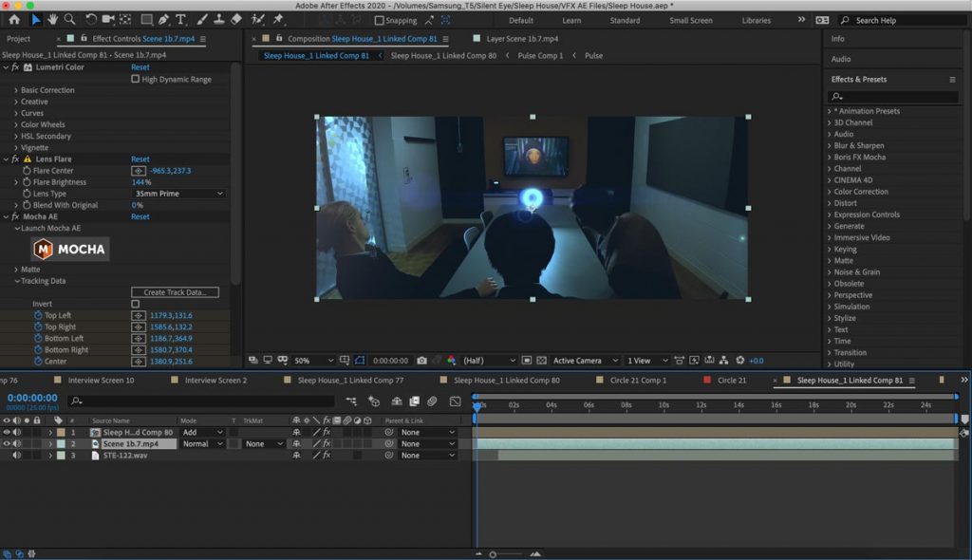Screen dimensions: 972x560
Task: Click the Puppet Pin tool
Action: click(278, 19)
